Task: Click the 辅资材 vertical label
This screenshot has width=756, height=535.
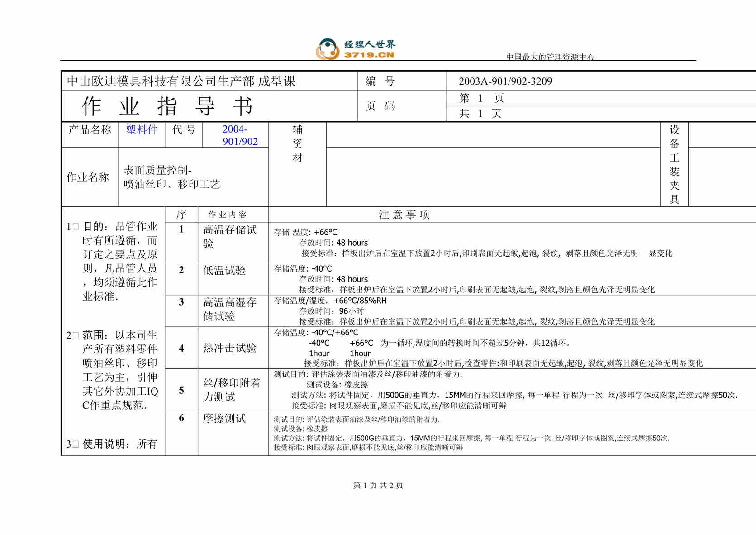Action: (297, 143)
